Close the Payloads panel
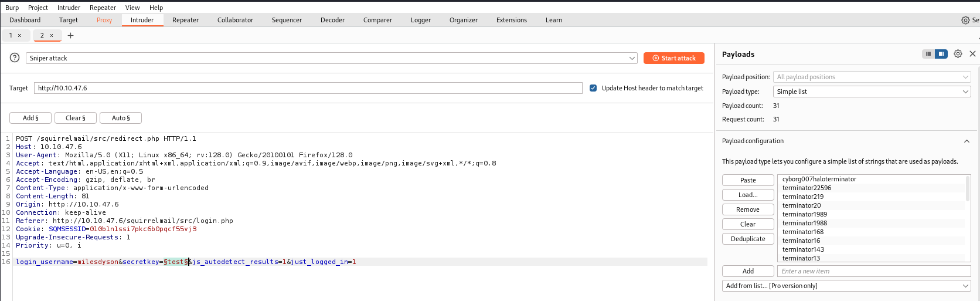The width and height of the screenshot is (980, 301). click(972, 54)
